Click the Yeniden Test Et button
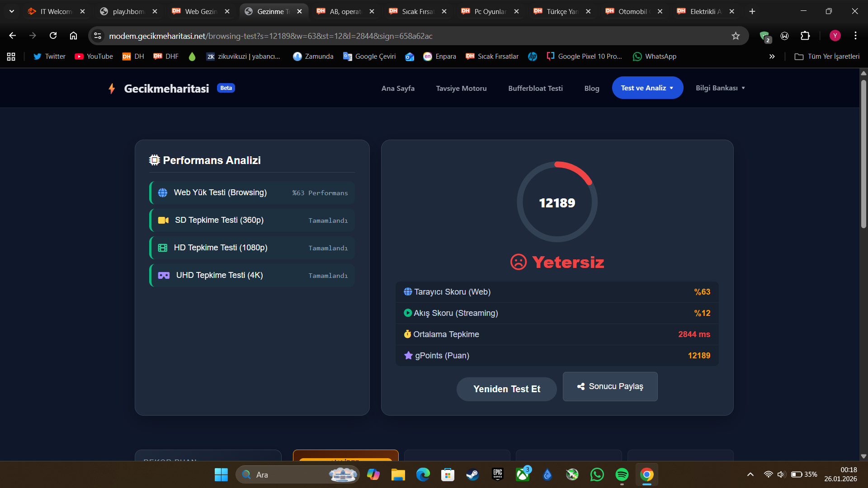This screenshot has width=868, height=488. (x=506, y=389)
